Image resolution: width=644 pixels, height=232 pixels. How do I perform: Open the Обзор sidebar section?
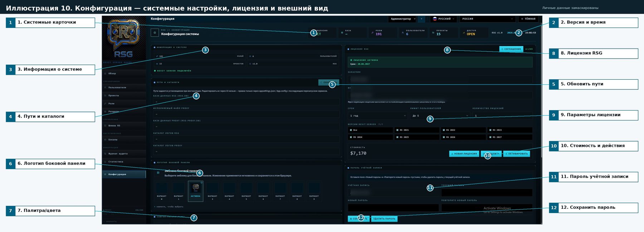pos(124,73)
